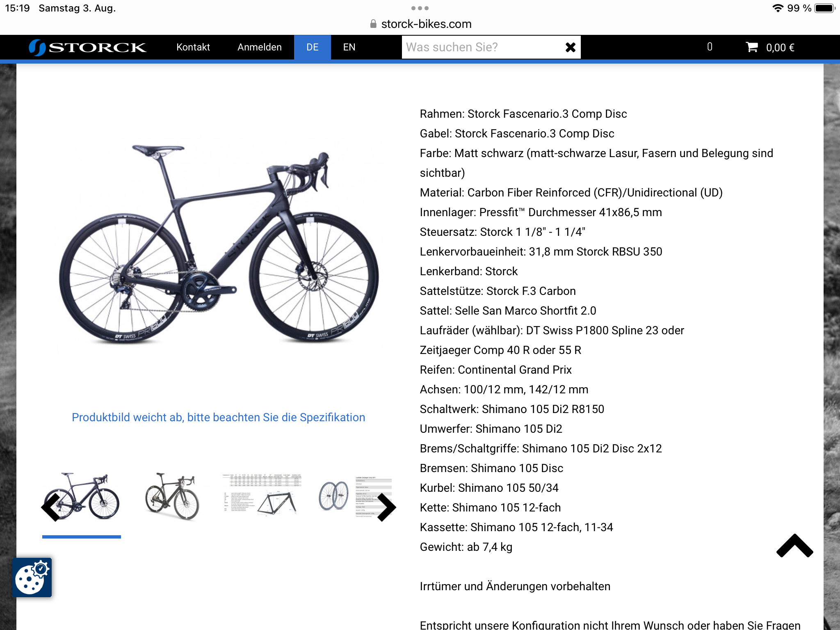Show previous thumbnails with the left arrow
Screen dimensions: 840x630
click(51, 507)
